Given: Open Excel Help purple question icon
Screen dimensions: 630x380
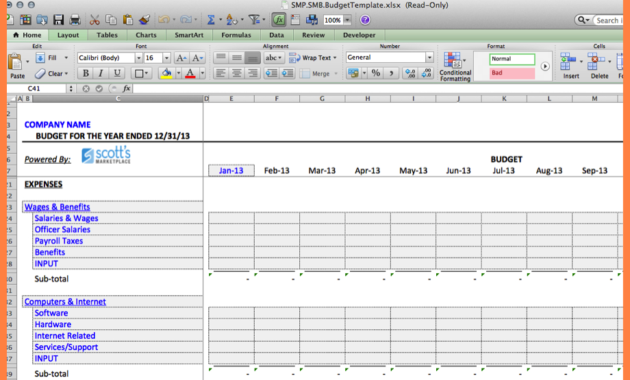Looking at the screenshot, I should [x=365, y=20].
